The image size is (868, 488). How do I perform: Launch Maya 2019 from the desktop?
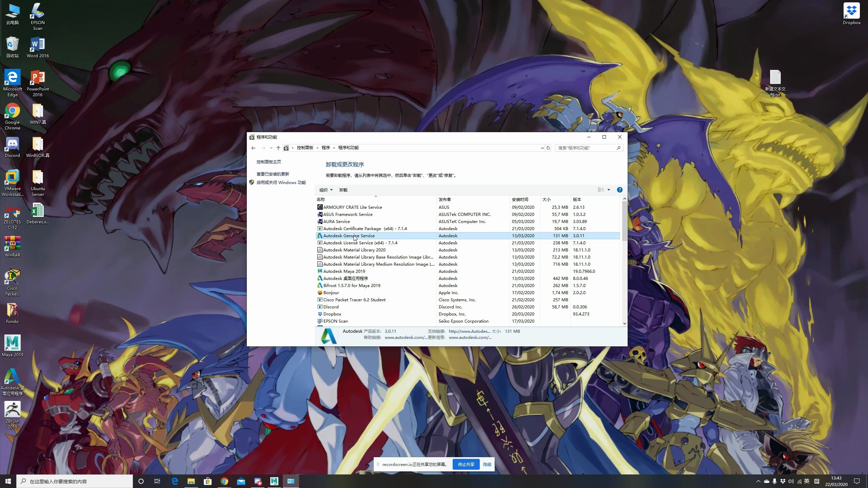tap(12, 342)
